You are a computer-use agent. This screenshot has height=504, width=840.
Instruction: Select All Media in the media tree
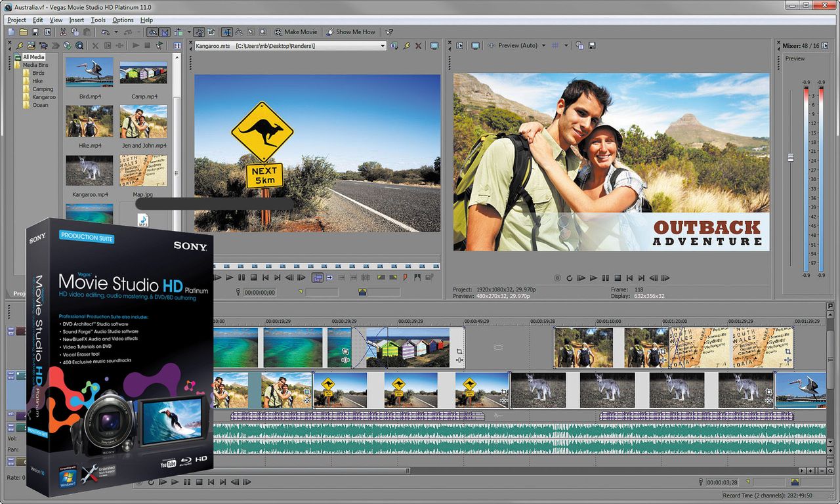tap(33, 58)
